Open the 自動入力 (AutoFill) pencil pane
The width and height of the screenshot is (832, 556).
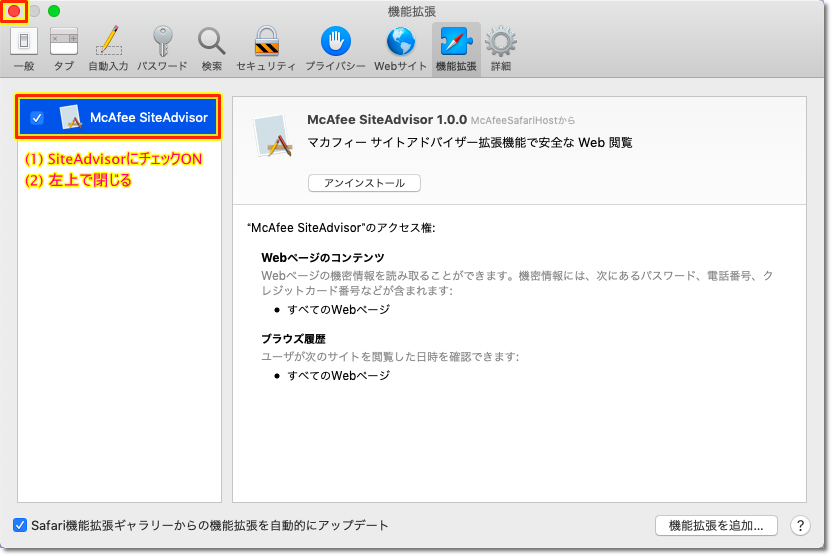(x=108, y=49)
